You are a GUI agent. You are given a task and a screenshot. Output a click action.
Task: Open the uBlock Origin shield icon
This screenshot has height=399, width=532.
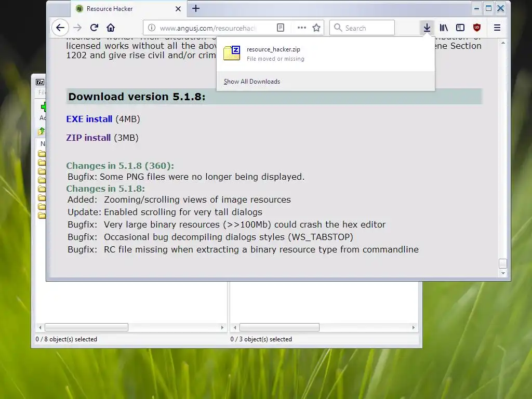(477, 28)
